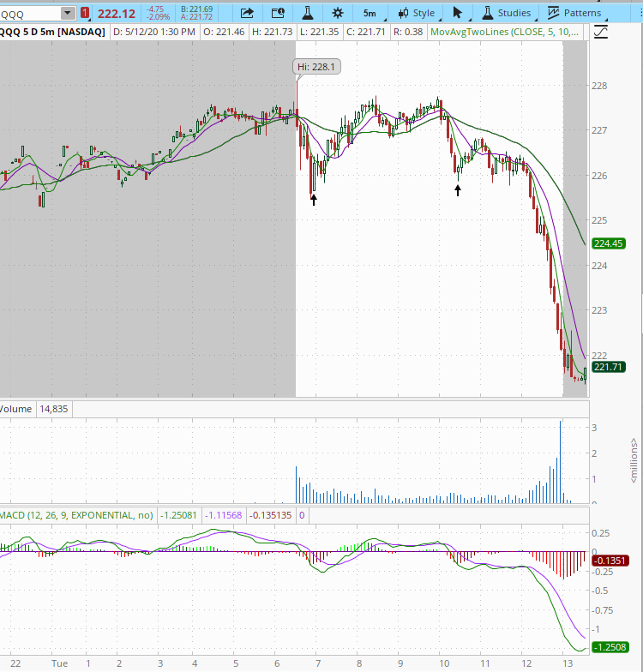Expand the QQQ symbol dropdown arrow
Image resolution: width=643 pixels, height=672 pixels.
pyautogui.click(x=67, y=13)
